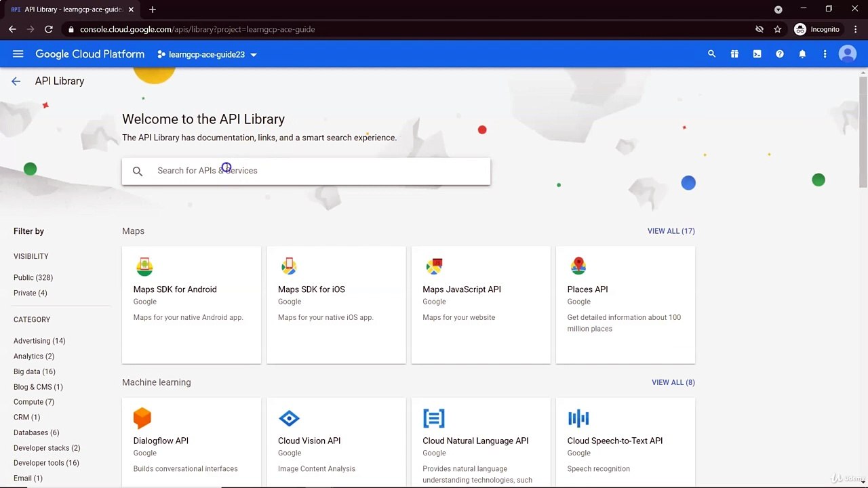Click the lock icon in address bar
The image size is (868, 488).
point(71,29)
